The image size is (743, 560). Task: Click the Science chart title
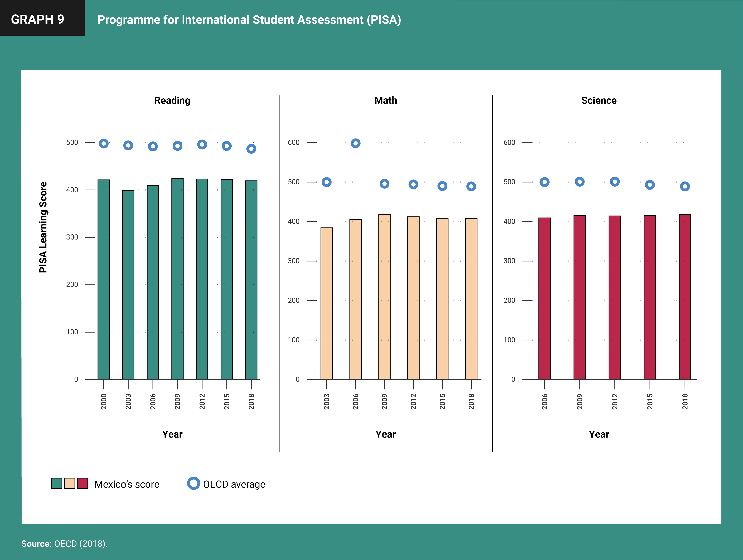(599, 100)
